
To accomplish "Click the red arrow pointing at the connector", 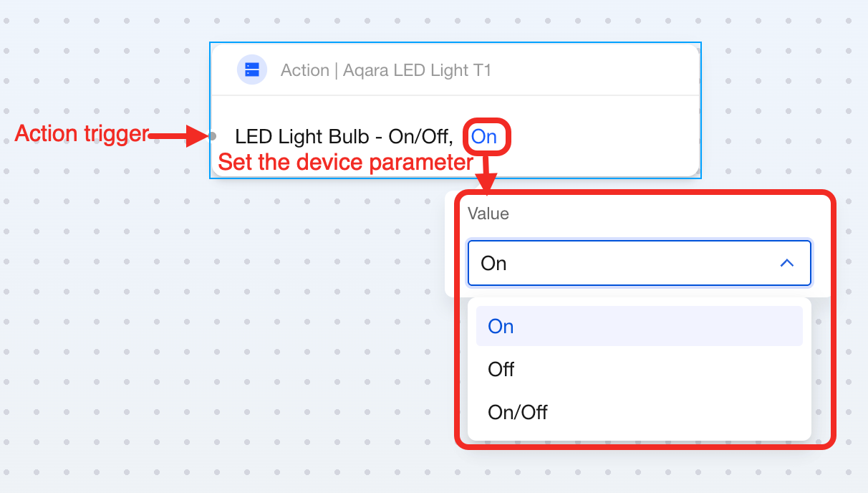I will 178,135.
